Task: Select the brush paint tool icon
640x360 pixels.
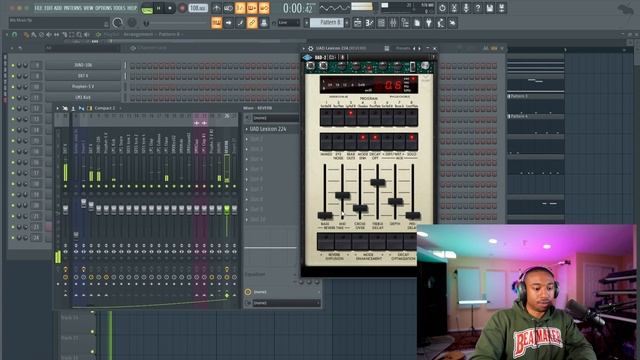Action: pyautogui.click(x=240, y=23)
